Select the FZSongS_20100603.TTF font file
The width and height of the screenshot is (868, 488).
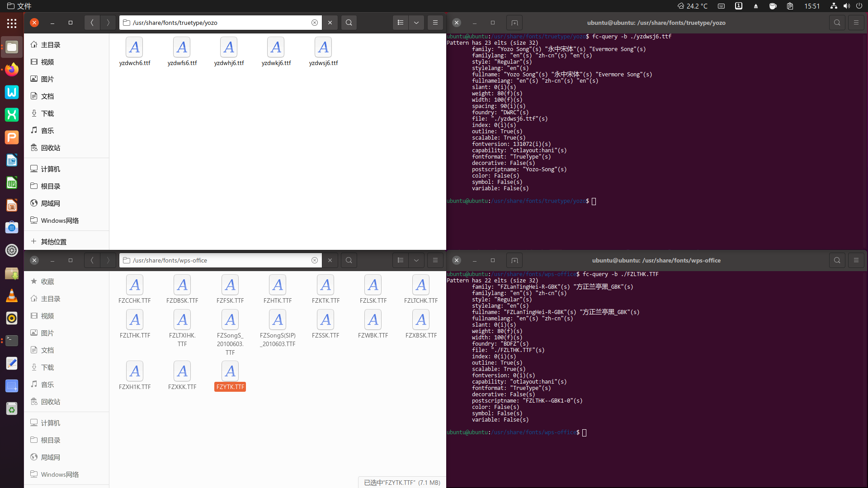230,333
